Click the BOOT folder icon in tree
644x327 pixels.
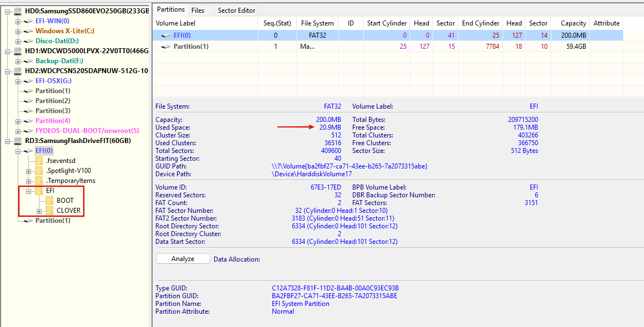click(50, 201)
